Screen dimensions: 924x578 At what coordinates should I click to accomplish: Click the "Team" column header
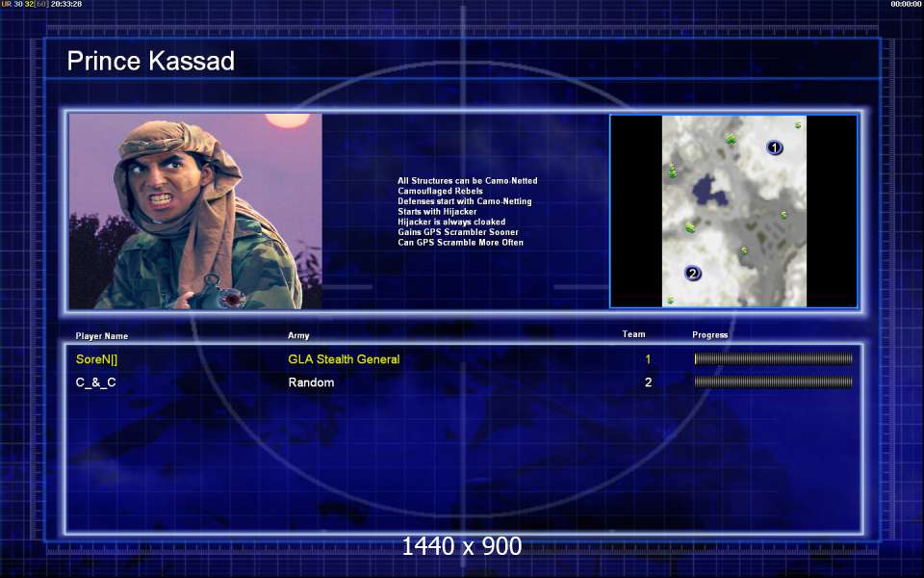point(633,334)
